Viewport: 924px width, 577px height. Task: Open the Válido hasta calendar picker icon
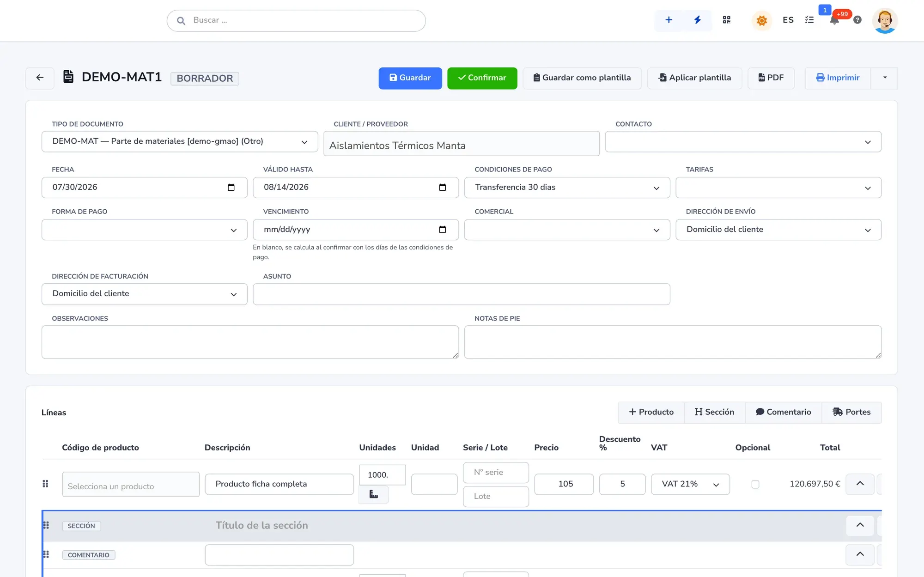point(443,188)
